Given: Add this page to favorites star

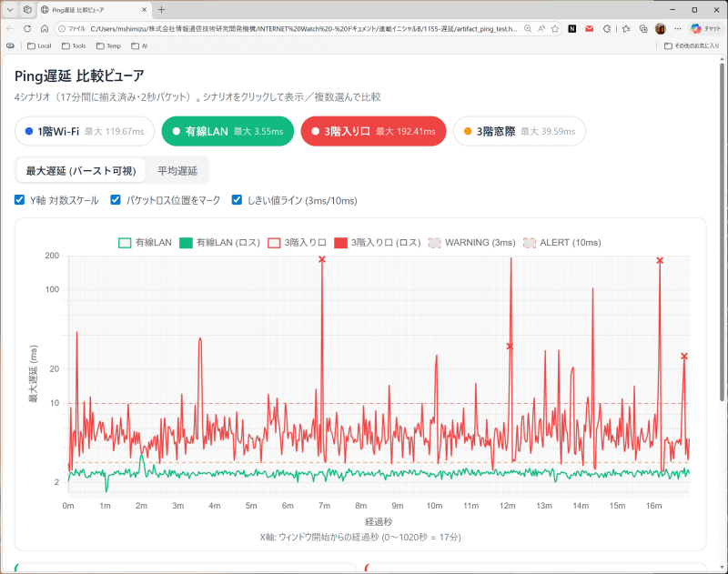Looking at the screenshot, I should coord(555,29).
